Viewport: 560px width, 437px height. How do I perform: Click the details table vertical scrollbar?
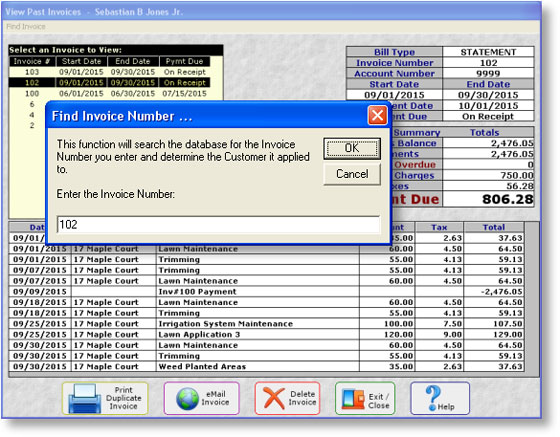tap(532, 299)
